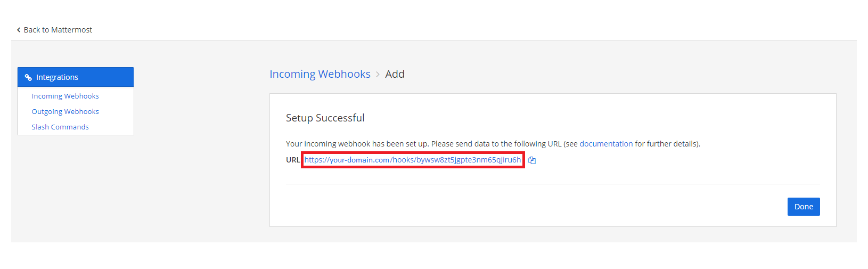Image resolution: width=868 pixels, height=269 pixels.
Task: Click the Add breadcrumb label
Action: click(x=395, y=74)
